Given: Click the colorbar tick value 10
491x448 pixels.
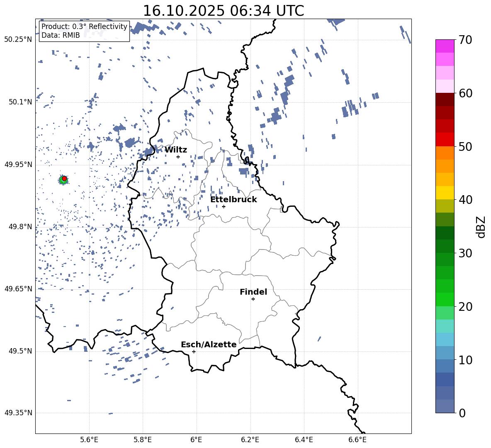Looking at the screenshot, I should pos(465,360).
